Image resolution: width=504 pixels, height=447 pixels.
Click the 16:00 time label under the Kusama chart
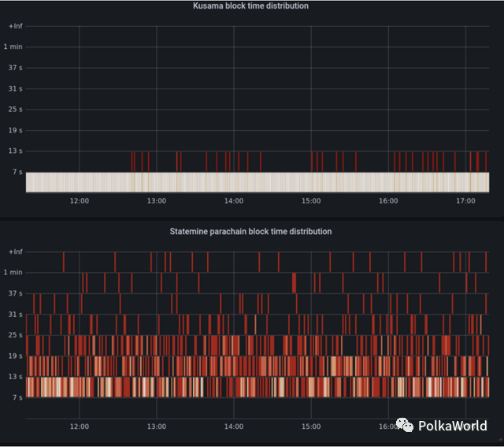[x=388, y=201]
